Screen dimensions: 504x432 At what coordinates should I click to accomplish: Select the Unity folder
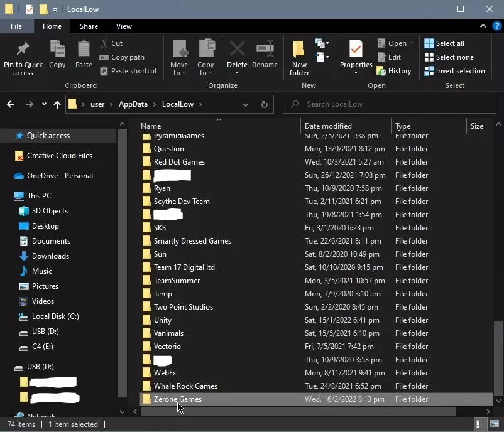[316, 320]
